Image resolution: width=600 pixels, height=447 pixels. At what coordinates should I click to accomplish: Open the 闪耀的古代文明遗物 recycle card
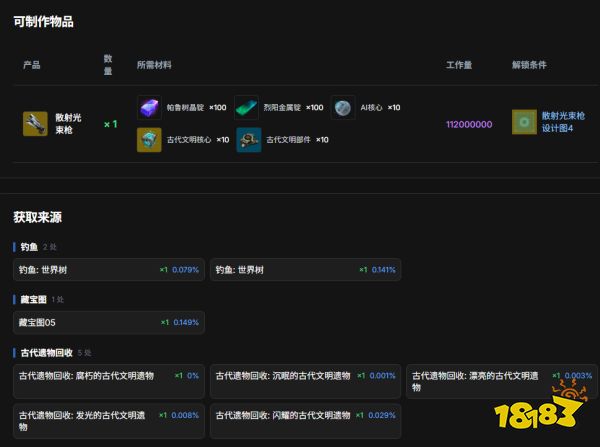tap(305, 421)
